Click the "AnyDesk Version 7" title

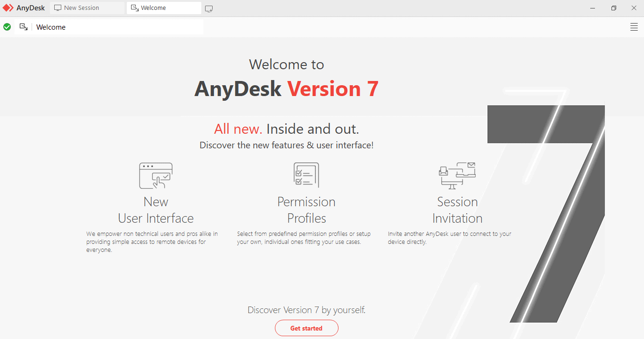287,89
